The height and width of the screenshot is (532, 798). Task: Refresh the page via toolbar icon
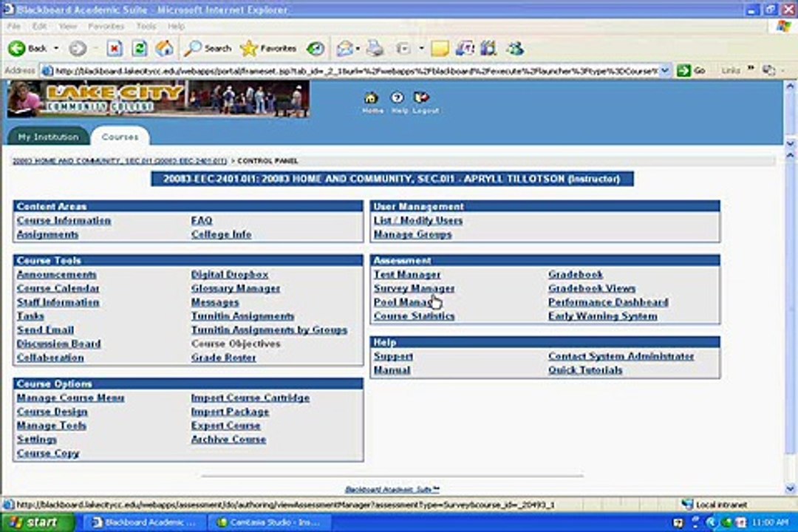pyautogui.click(x=140, y=48)
